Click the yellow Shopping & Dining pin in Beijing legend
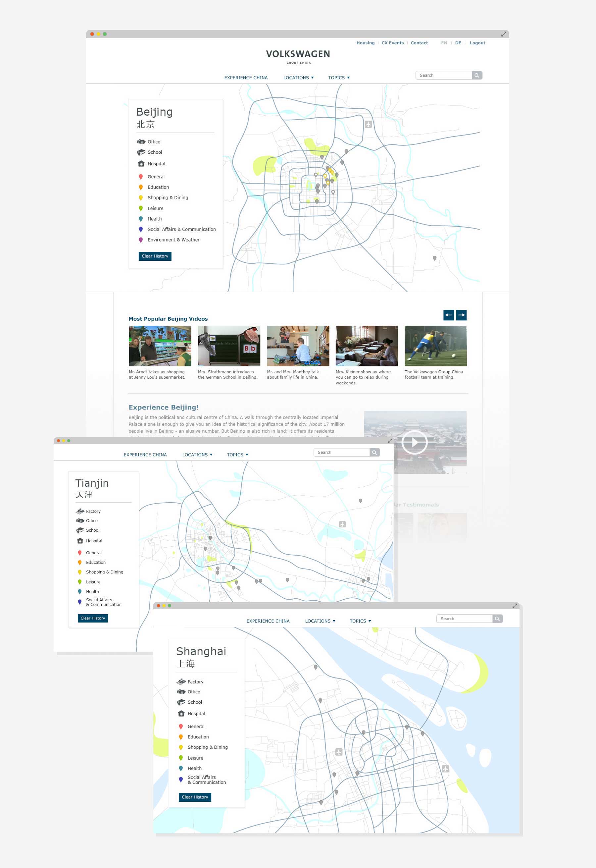This screenshot has height=868, width=596. click(x=141, y=198)
